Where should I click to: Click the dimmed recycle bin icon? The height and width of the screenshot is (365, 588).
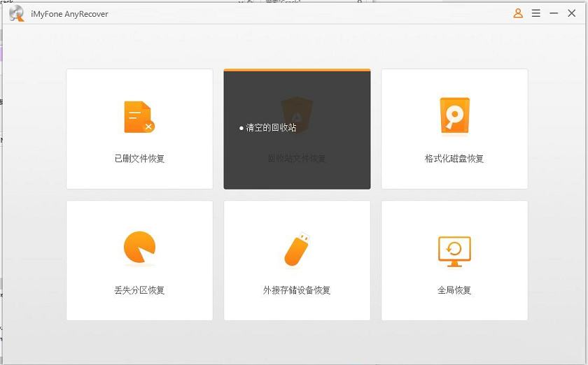point(297,112)
